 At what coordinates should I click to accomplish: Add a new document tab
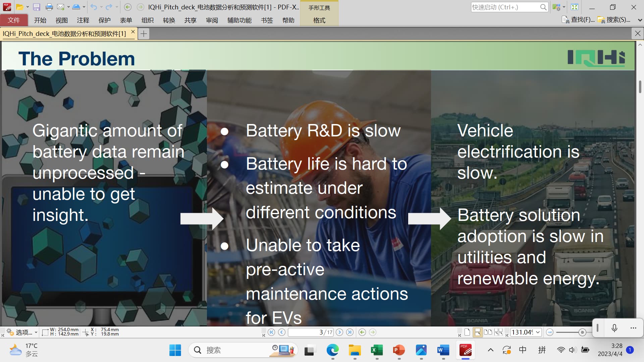[144, 34]
